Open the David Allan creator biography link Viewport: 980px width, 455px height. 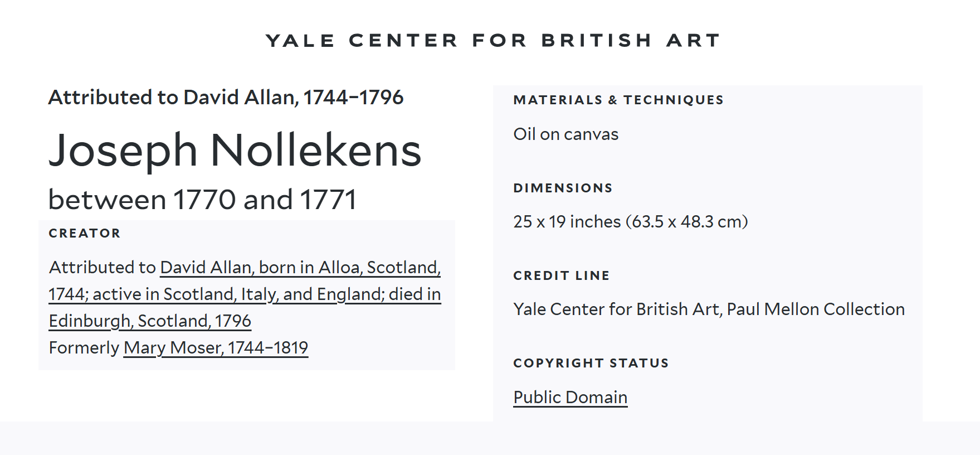click(300, 268)
